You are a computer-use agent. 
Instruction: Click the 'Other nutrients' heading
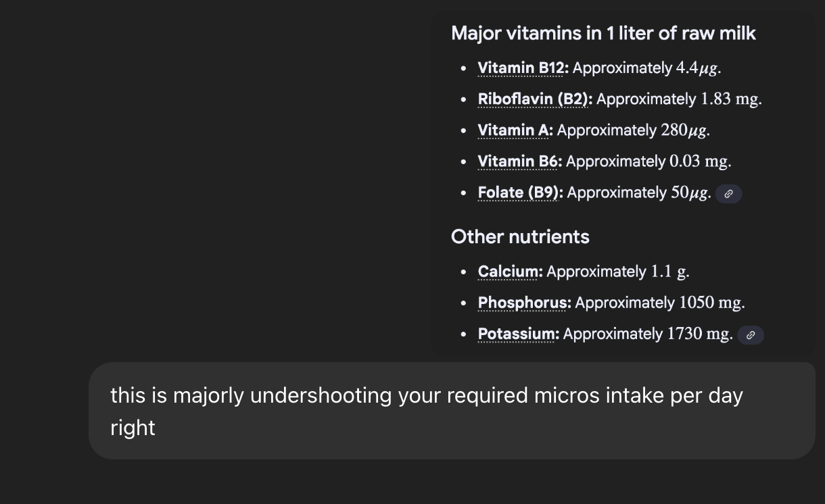coord(520,236)
